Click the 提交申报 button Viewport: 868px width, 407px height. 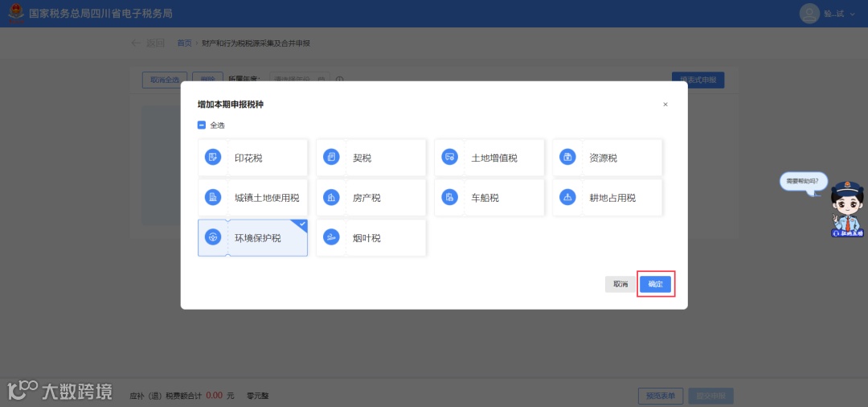710,396
